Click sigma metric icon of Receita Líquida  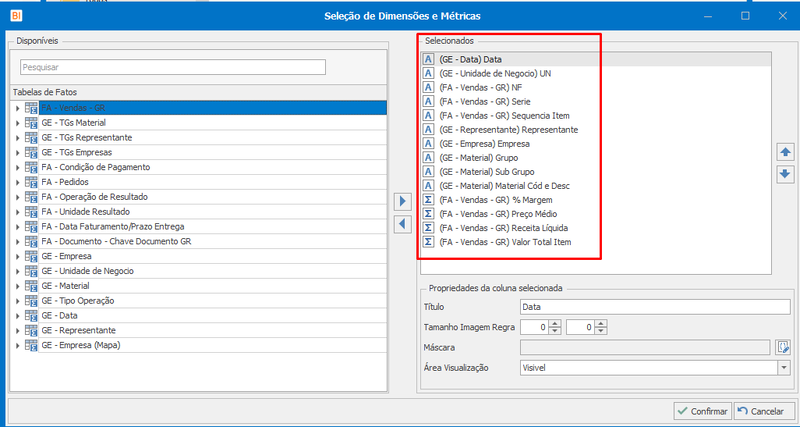[x=429, y=228]
